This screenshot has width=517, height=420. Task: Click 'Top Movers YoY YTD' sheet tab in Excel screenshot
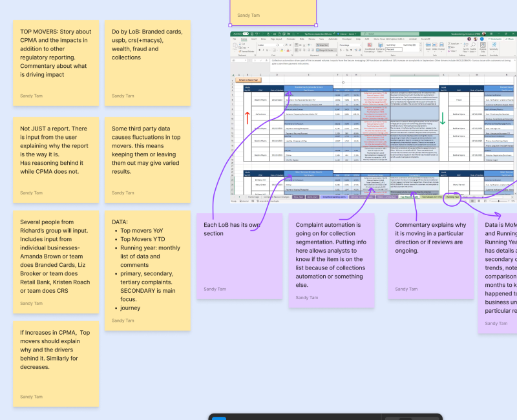[x=432, y=197]
